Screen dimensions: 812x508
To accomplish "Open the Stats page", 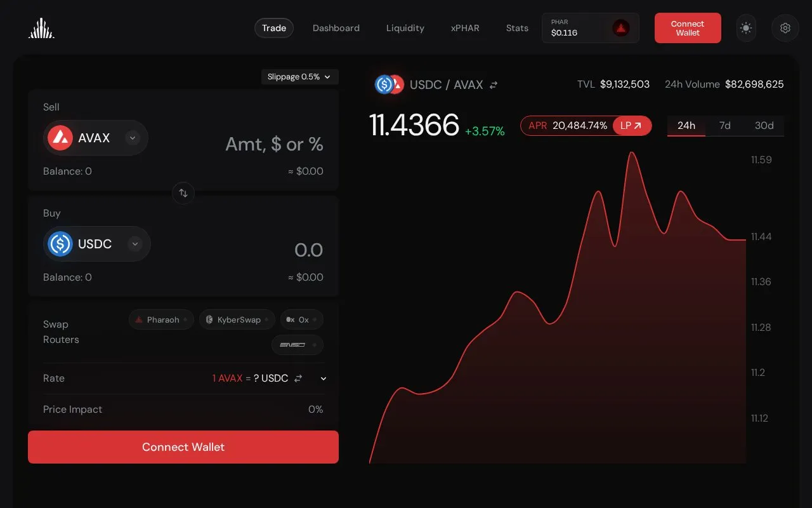I will click(517, 28).
